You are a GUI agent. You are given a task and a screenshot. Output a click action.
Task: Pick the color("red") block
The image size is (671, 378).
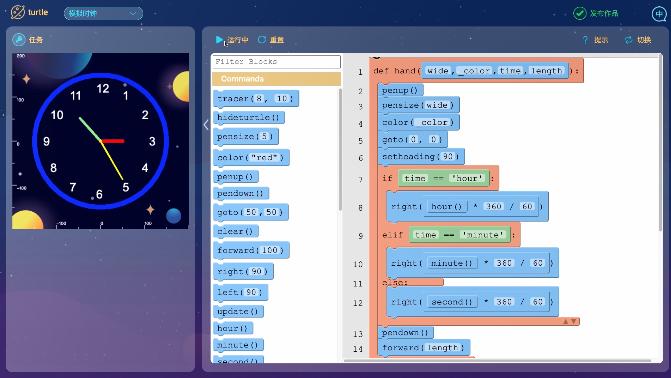click(251, 158)
